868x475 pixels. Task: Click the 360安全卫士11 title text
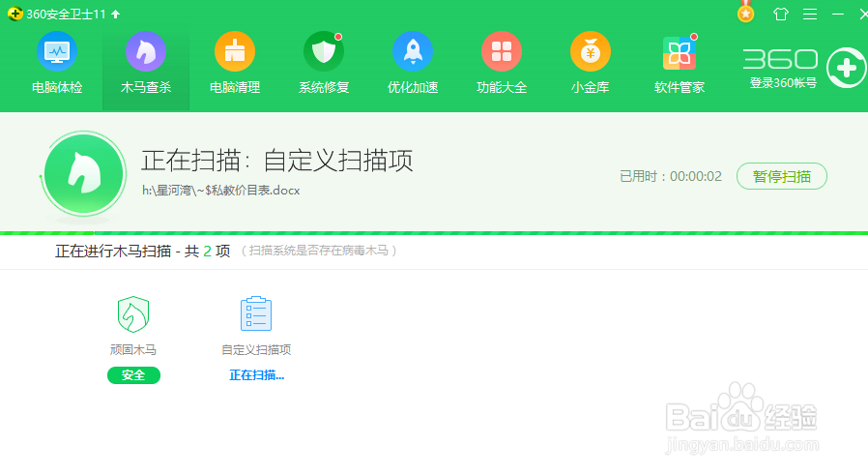click(66, 14)
